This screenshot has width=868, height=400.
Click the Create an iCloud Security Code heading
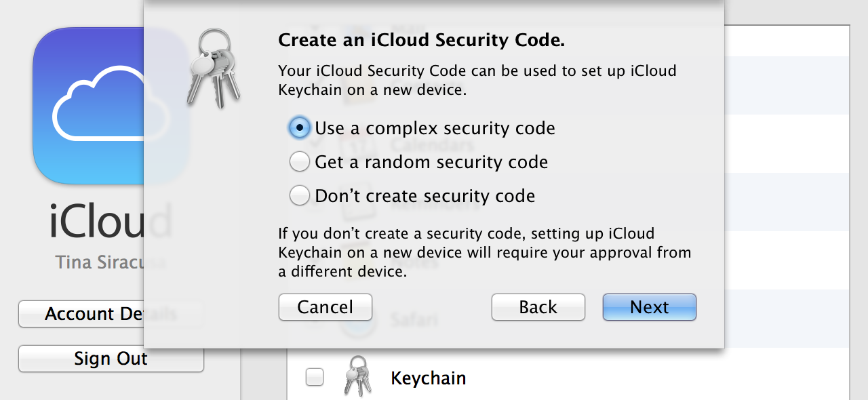[x=422, y=40]
